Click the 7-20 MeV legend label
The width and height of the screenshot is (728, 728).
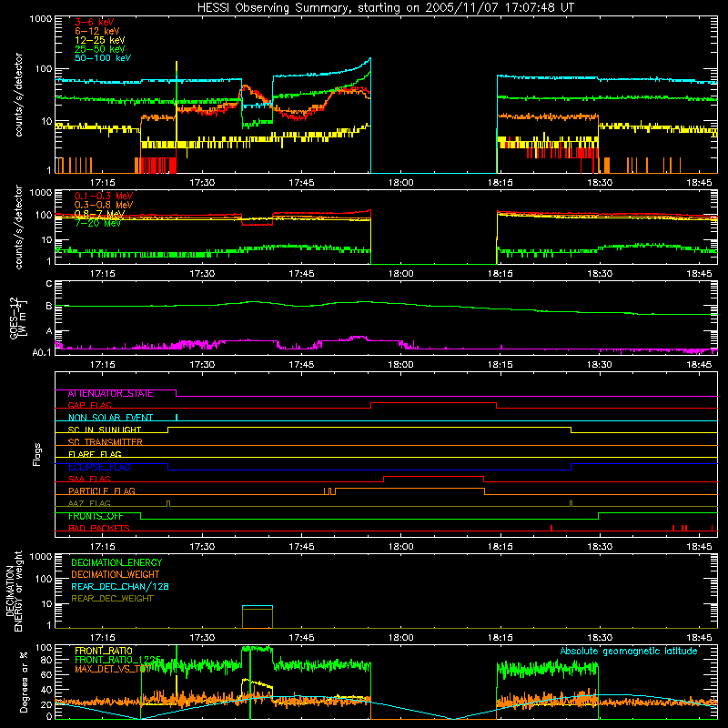(x=97, y=223)
